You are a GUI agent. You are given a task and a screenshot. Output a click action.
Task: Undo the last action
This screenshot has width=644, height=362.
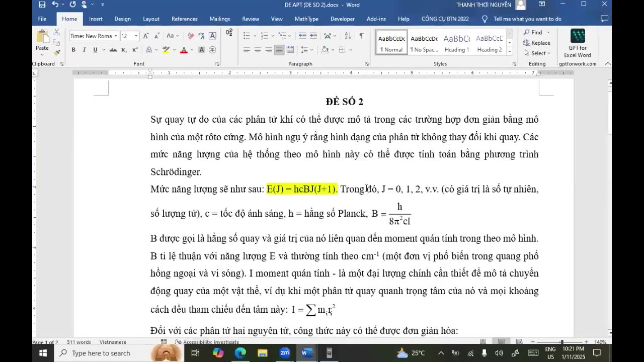pyautogui.click(x=55, y=5)
